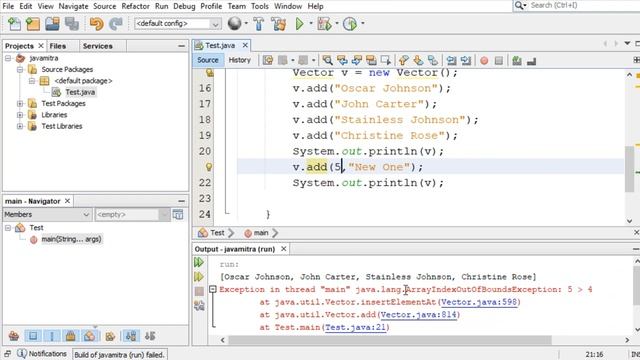Click the Find Selection magnifier icon
Image resolution: width=640 pixels, height=360 pixels.
click(x=327, y=61)
